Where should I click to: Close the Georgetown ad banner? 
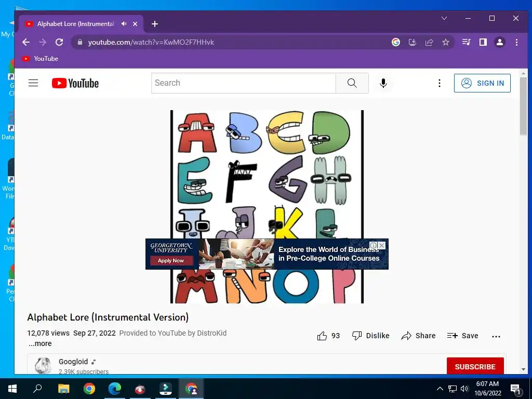point(382,245)
